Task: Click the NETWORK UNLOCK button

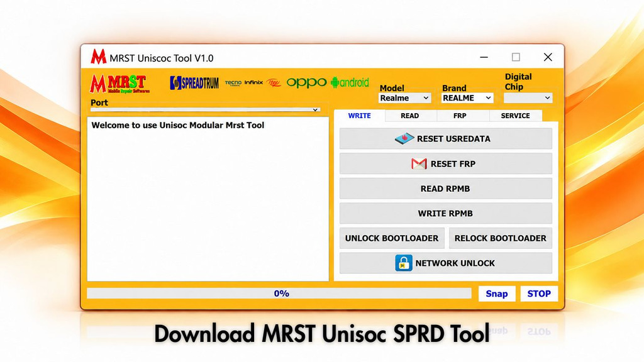Action: [x=446, y=263]
